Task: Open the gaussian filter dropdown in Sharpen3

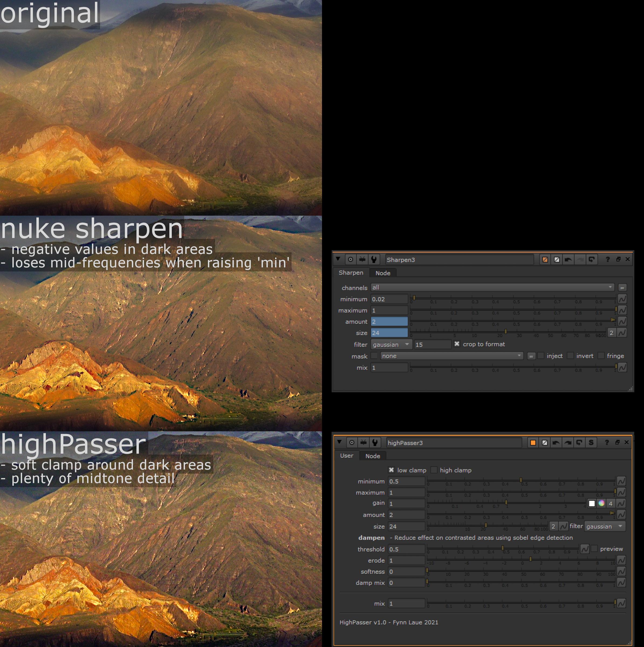Action: [391, 344]
